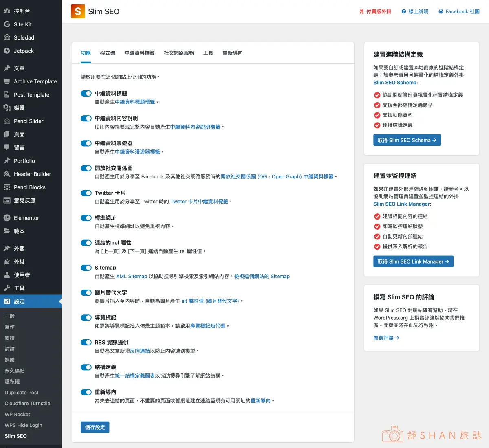489x448 pixels.
Task: Open the Site Kit Google icon
Action: [x=7, y=24]
